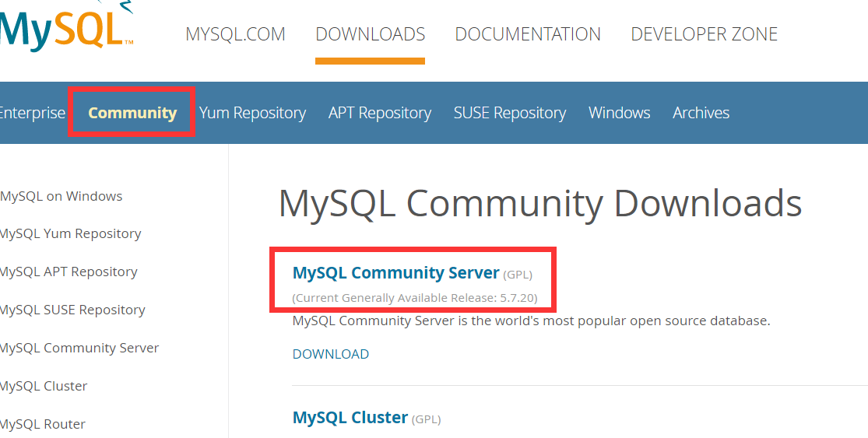This screenshot has width=868, height=438.
Task: Open MySQL Cluster sidebar link
Action: point(44,386)
